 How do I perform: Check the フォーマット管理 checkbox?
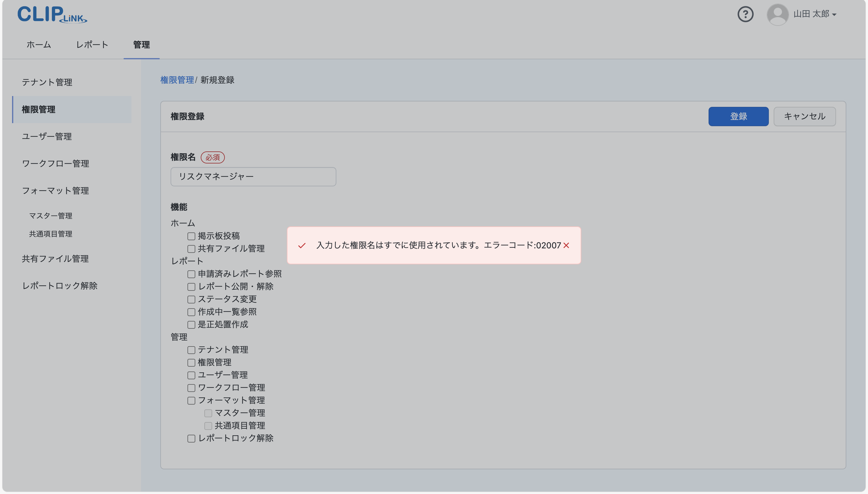[191, 400]
